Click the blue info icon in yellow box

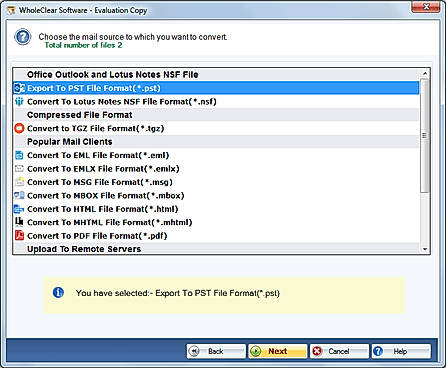[58, 293]
